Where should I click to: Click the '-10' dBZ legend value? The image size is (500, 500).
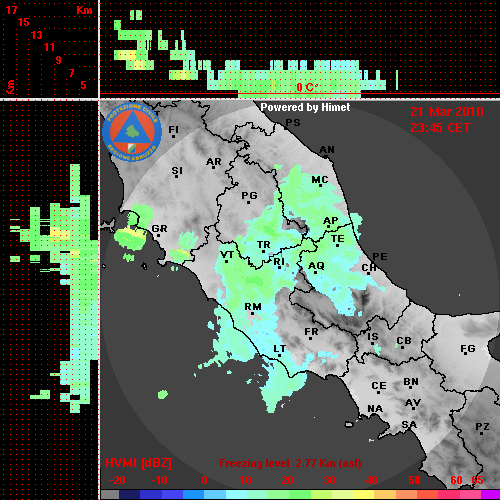159,480
